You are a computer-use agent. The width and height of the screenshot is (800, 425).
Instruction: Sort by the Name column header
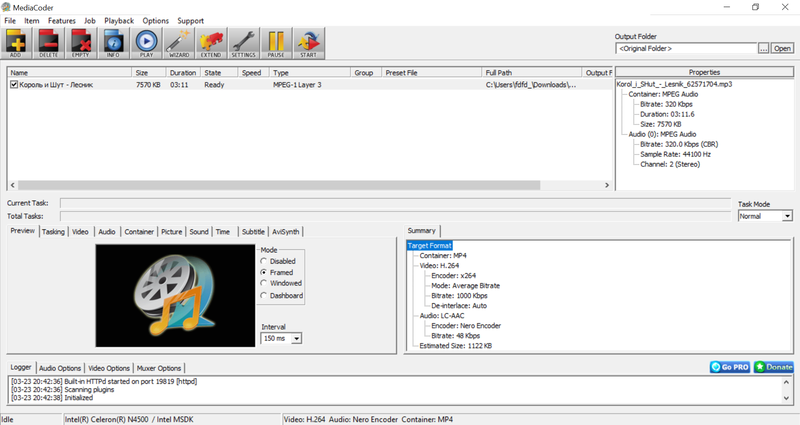click(69, 72)
